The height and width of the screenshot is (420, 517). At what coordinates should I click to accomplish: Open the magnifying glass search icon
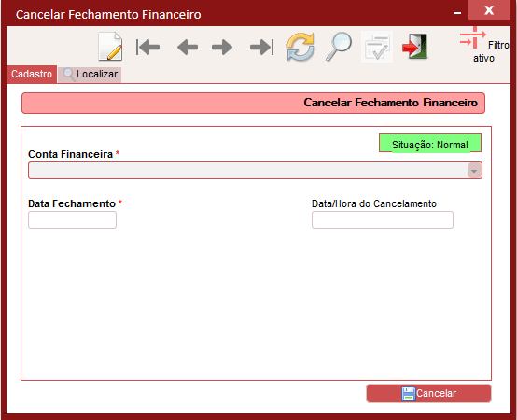[339, 47]
